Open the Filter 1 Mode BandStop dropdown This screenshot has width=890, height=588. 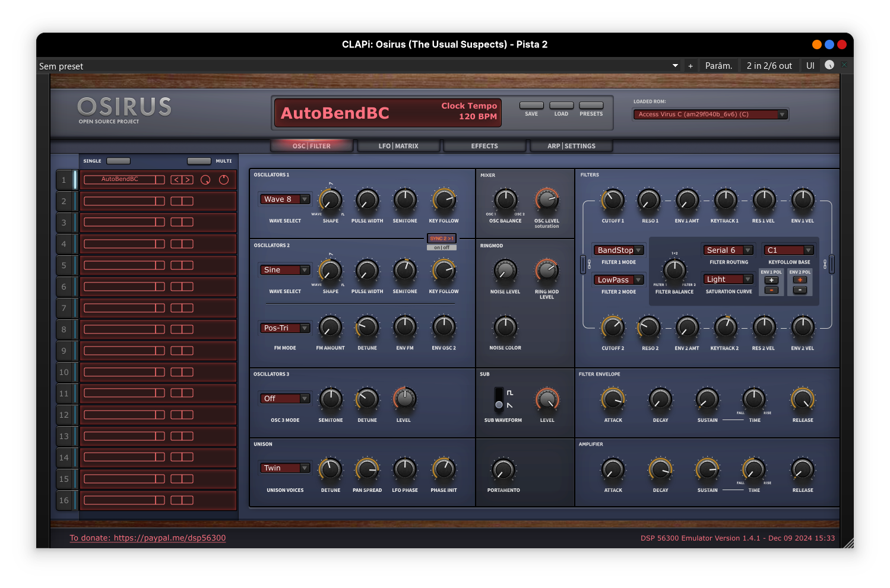pyautogui.click(x=619, y=250)
